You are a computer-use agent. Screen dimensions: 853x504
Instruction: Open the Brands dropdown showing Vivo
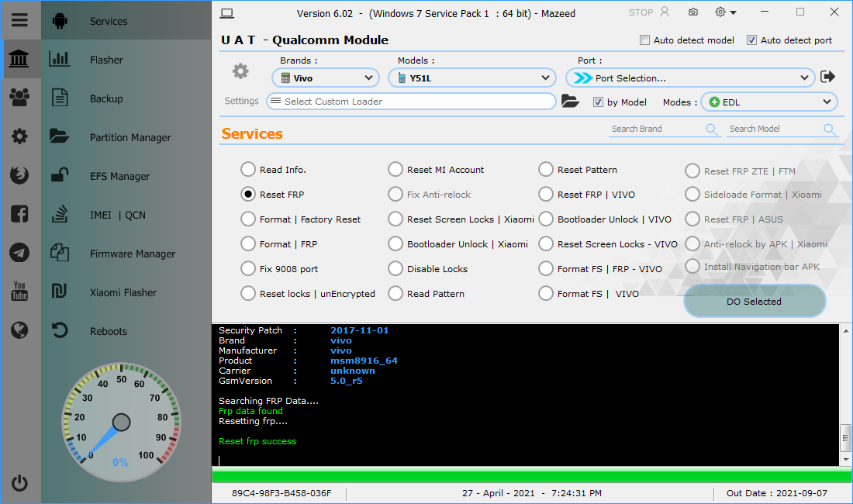point(326,78)
